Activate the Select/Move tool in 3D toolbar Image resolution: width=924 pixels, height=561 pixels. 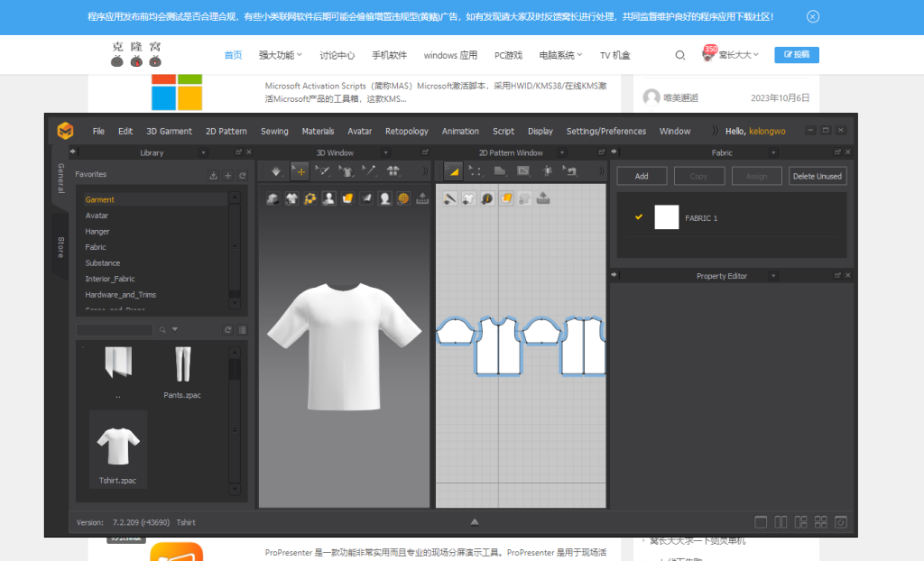pyautogui.click(x=300, y=171)
